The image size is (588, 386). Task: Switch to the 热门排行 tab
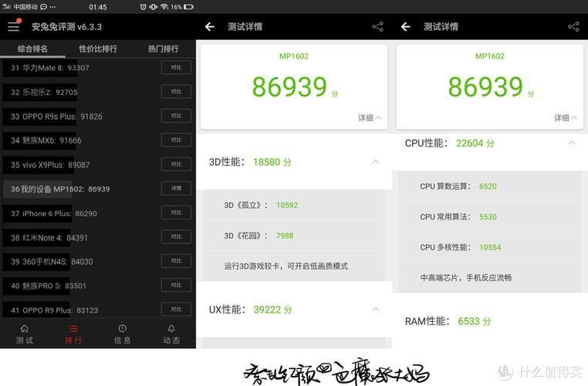[x=163, y=49]
